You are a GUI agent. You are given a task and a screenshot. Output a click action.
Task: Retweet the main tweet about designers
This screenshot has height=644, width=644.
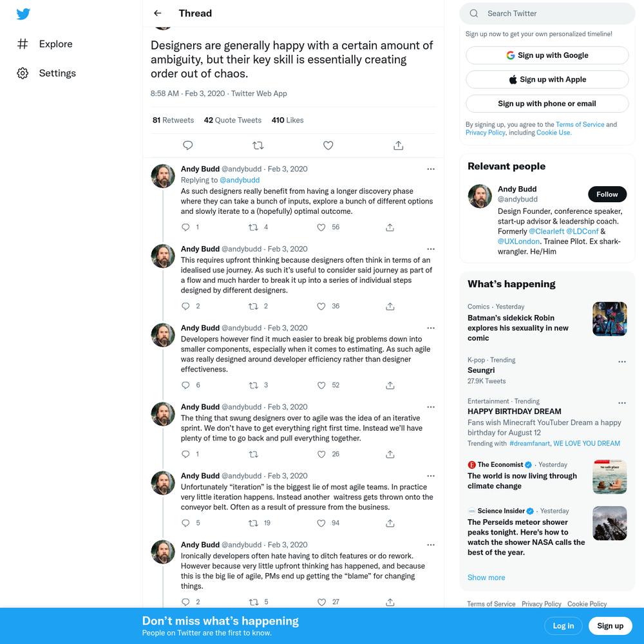[x=258, y=146]
